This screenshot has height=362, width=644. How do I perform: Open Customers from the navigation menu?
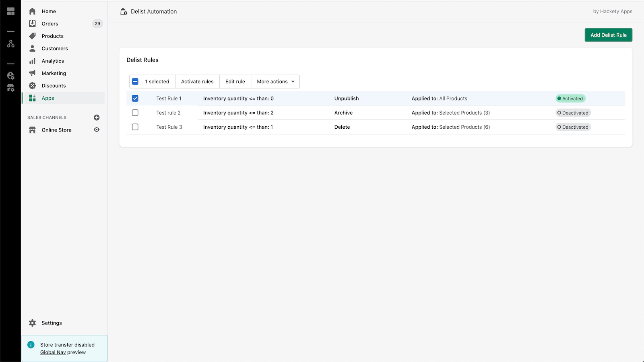click(54, 48)
